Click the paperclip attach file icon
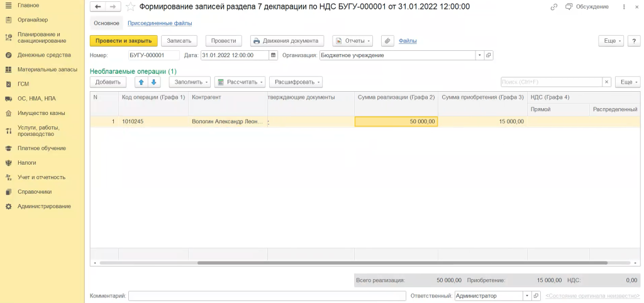The width and height of the screenshot is (644, 303). (387, 41)
